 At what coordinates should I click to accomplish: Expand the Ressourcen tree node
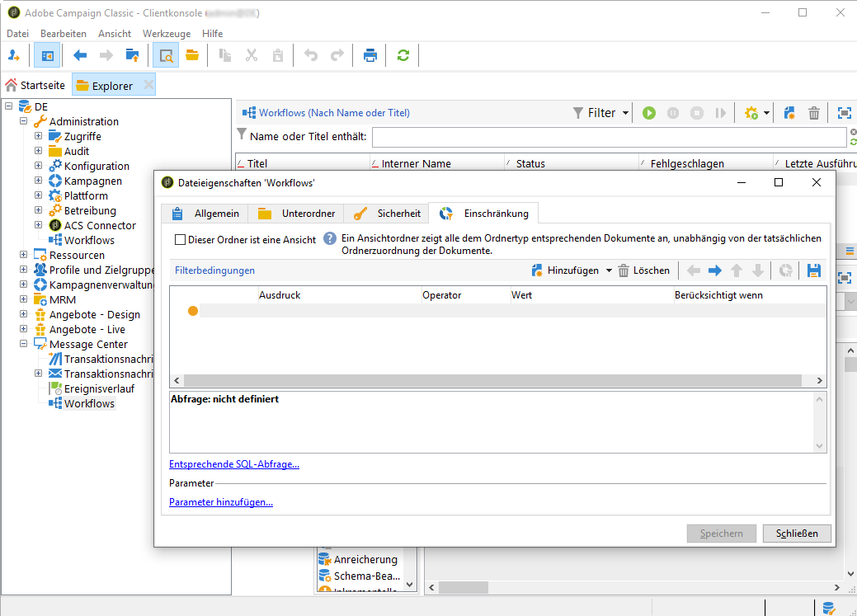point(23,254)
